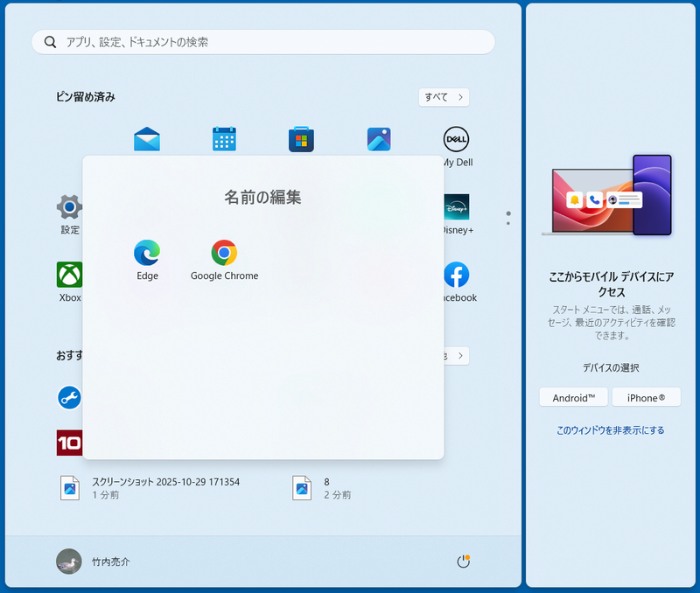Select Android device button
Viewport: 700px width, 593px height.
click(574, 398)
